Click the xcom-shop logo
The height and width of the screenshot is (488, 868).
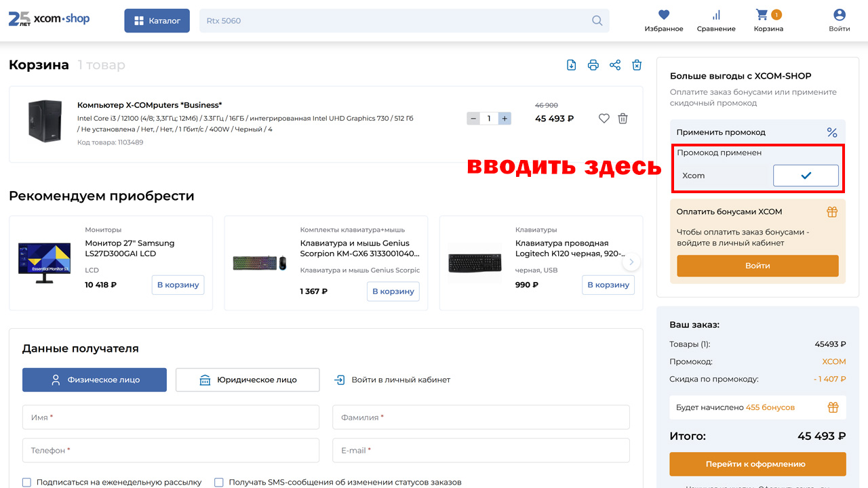(x=49, y=19)
